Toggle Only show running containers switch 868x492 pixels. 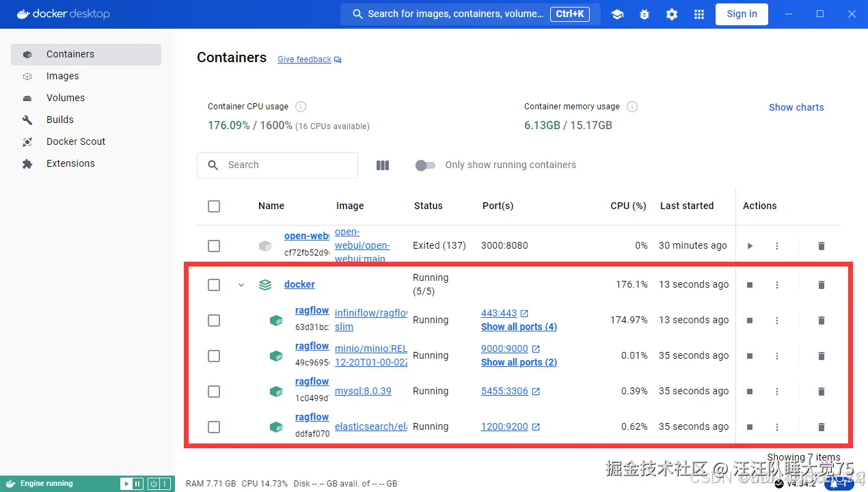pyautogui.click(x=425, y=165)
